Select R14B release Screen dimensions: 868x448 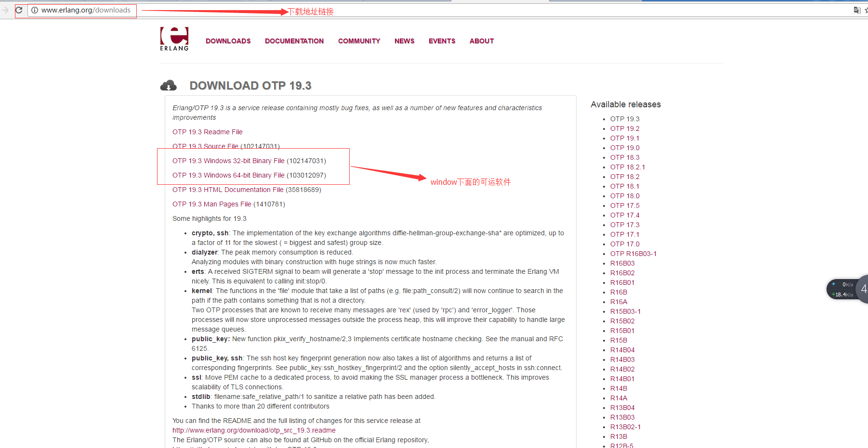618,388
